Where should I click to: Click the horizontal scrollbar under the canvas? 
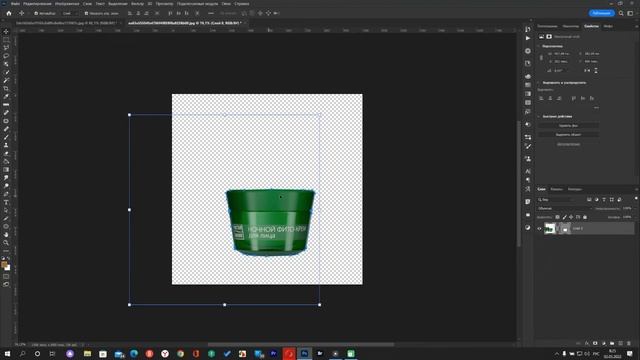[x=301, y=344]
